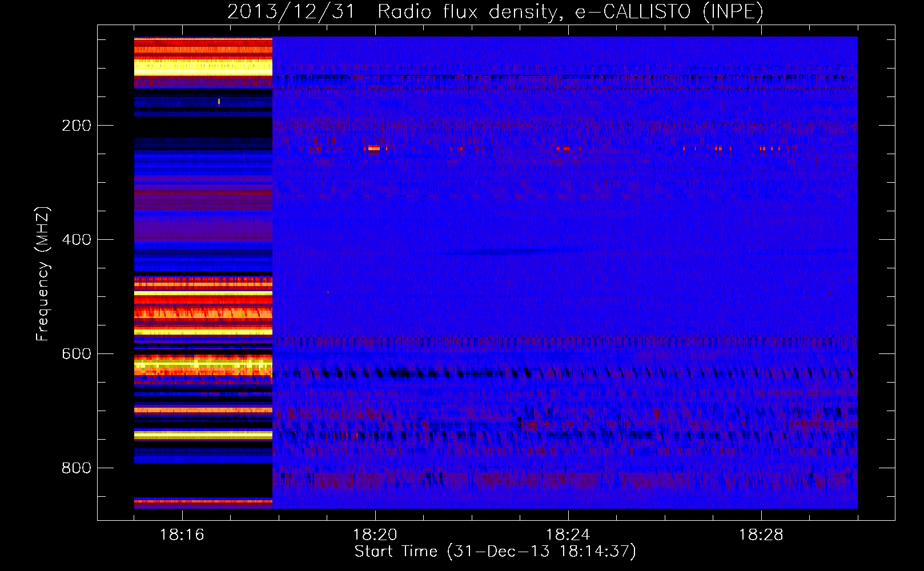Click the plot title "Radio flux density, e-CALLISTO (INPE)"
The width and height of the screenshot is (924, 571).
click(x=571, y=11)
